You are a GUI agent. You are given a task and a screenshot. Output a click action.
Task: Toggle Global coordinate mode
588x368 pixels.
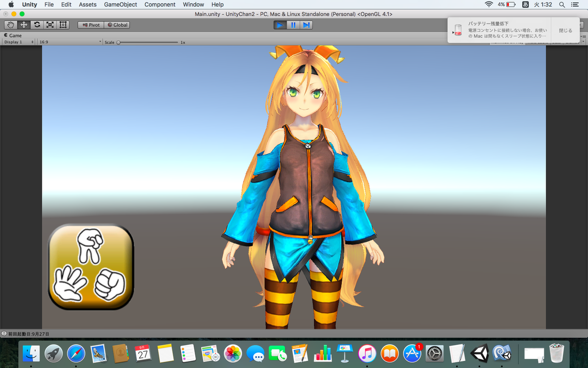click(117, 25)
